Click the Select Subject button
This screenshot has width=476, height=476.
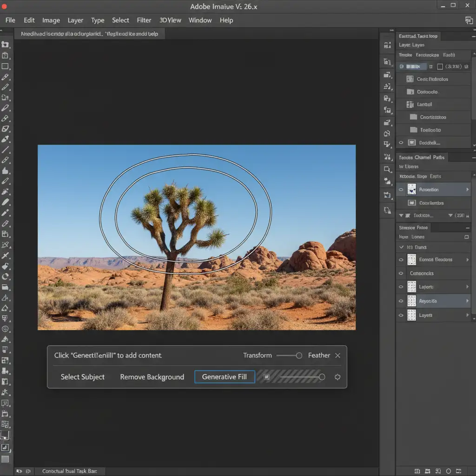click(83, 377)
